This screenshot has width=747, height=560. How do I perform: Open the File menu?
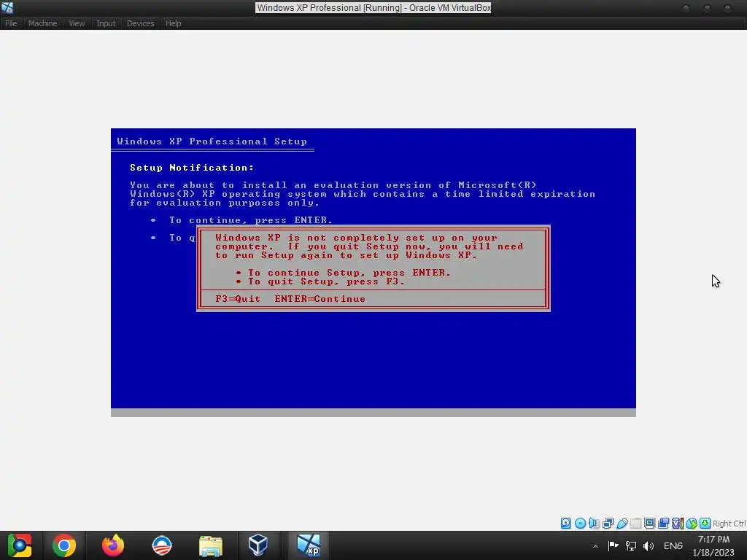point(11,23)
